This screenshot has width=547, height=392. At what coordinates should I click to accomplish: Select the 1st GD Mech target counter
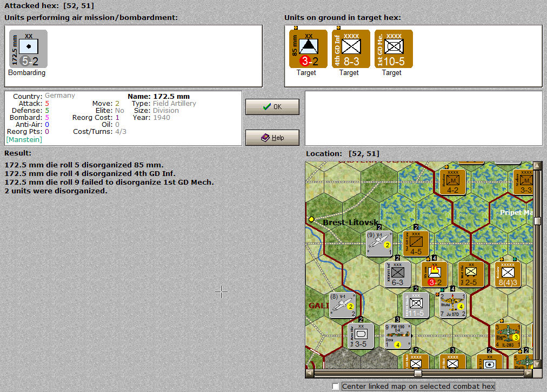click(393, 49)
